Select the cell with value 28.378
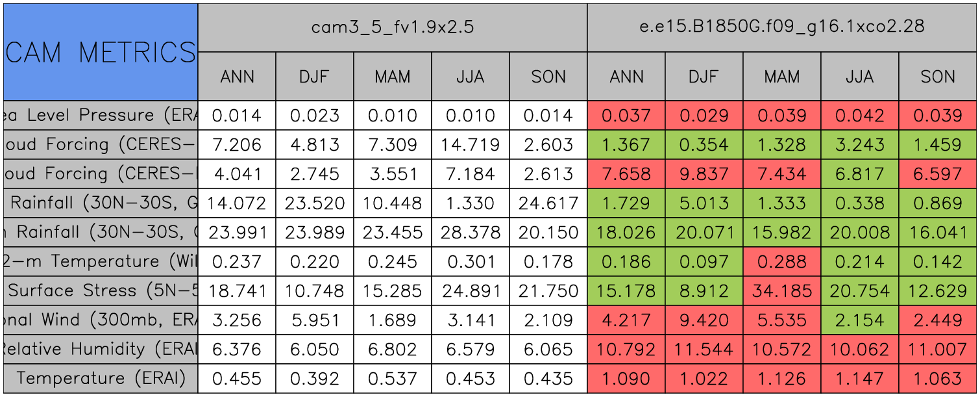Image resolution: width=980 pixels, height=397 pixels. [x=470, y=232]
